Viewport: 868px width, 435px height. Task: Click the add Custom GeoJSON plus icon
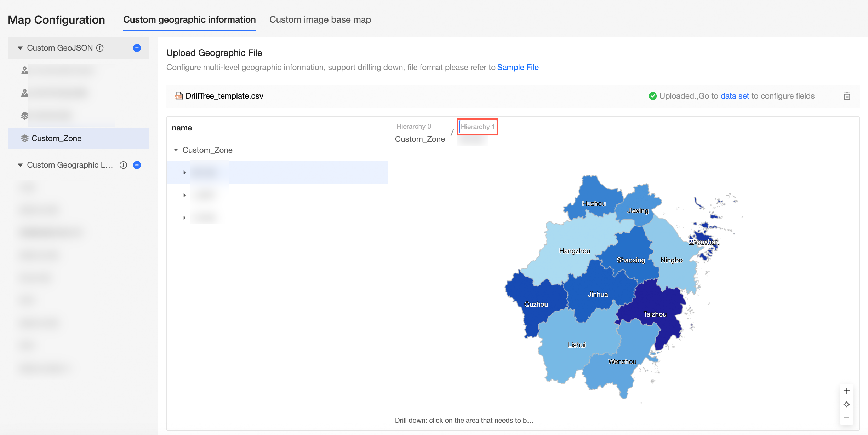pyautogui.click(x=137, y=48)
